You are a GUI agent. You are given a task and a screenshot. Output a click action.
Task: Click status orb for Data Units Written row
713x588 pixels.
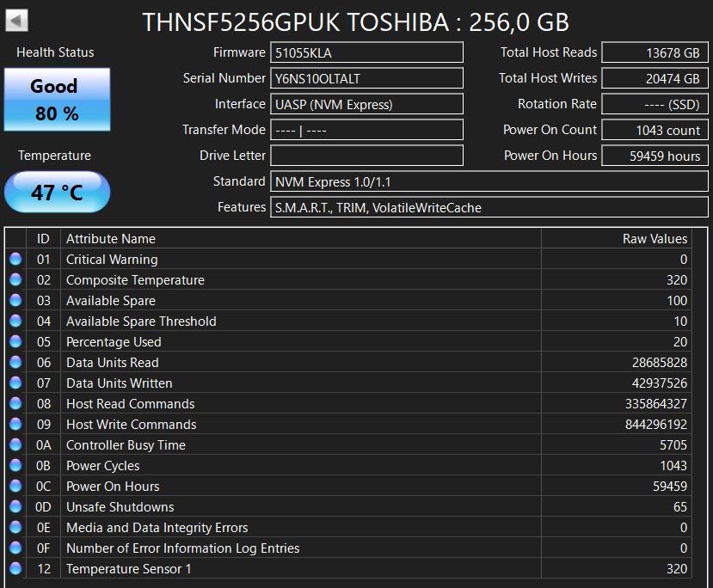click(15, 383)
